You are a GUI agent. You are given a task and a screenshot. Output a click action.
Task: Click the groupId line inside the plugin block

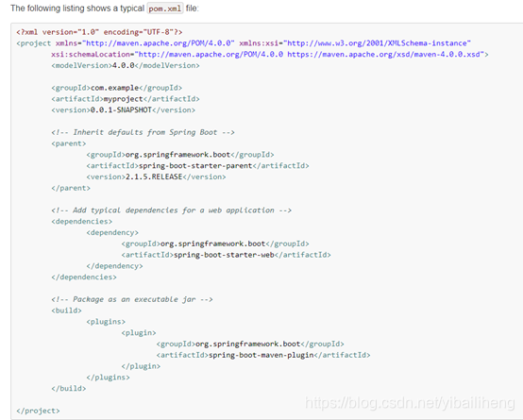coord(250,344)
